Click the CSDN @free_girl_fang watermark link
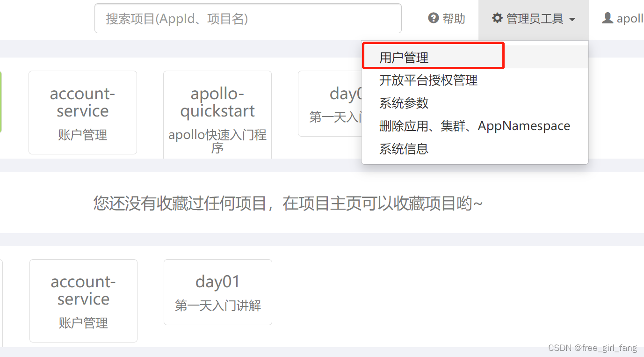The image size is (644, 357). pyautogui.click(x=592, y=348)
